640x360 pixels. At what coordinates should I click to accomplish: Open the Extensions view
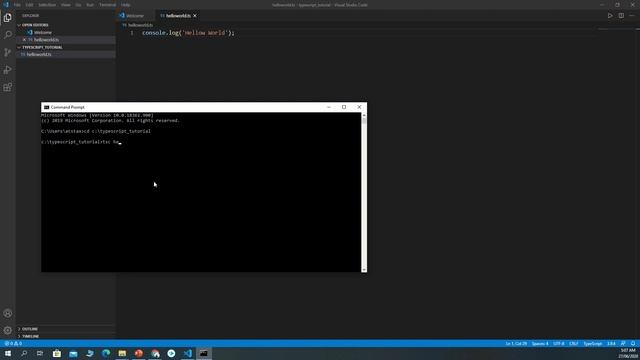click(7, 87)
